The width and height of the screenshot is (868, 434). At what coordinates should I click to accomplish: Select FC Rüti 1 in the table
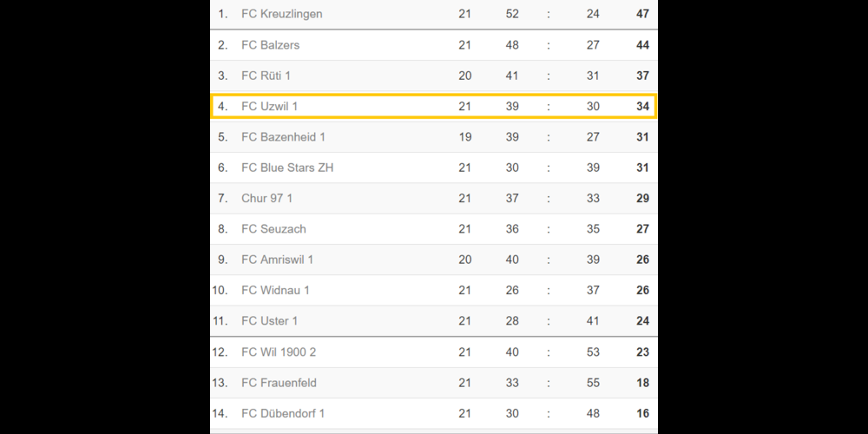pos(266,76)
